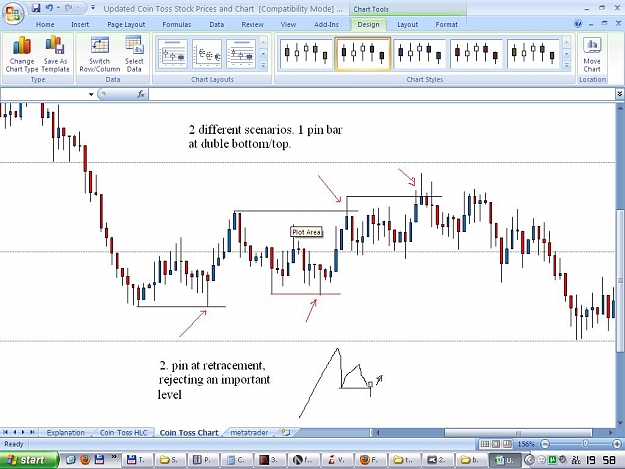
Task: Open the Windows Start menu
Action: [x=28, y=460]
